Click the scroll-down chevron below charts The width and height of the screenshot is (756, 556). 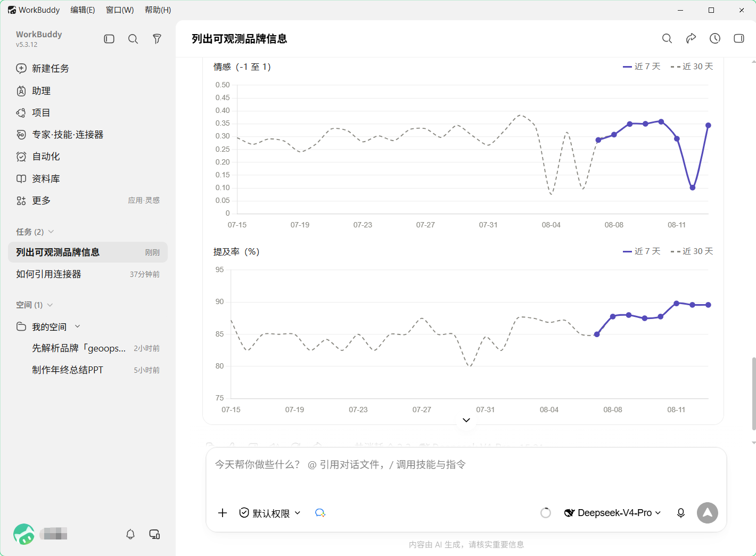tap(466, 420)
